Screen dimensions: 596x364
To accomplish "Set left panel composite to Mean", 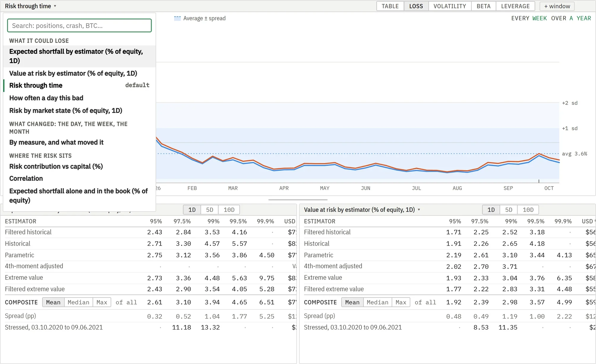I will [53, 302].
